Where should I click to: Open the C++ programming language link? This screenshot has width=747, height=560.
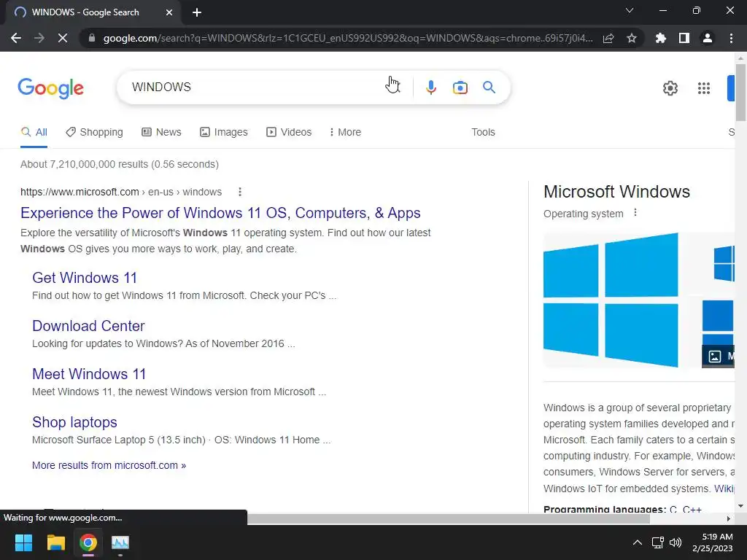pyautogui.click(x=692, y=508)
